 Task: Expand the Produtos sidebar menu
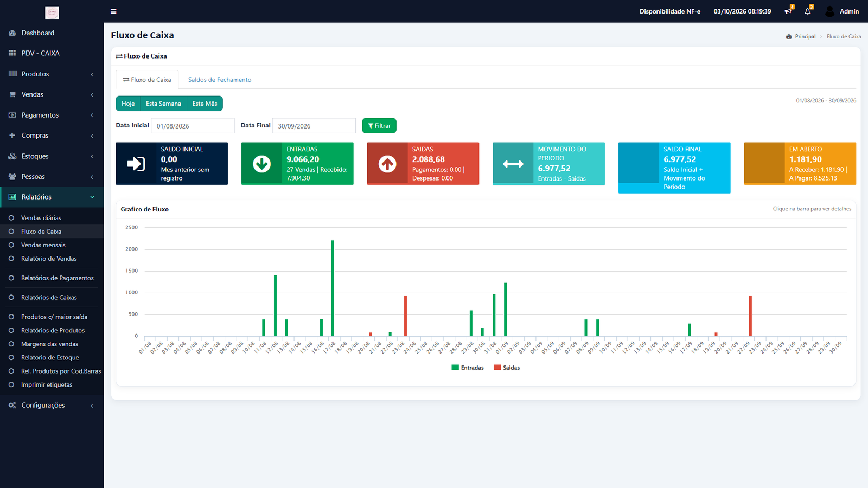pyautogui.click(x=52, y=74)
